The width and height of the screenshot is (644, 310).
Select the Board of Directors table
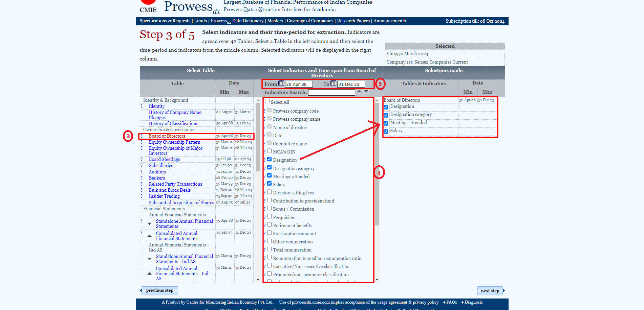click(167, 136)
